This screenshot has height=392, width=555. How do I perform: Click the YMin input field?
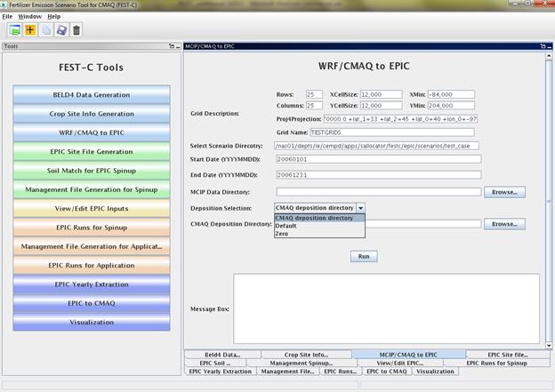pyautogui.click(x=451, y=106)
